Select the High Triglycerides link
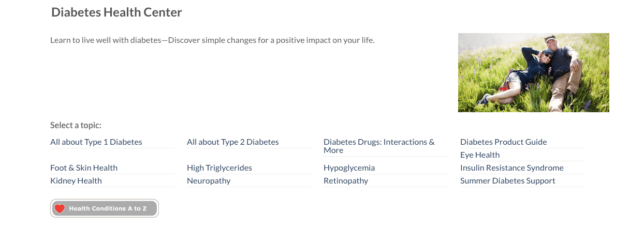 coord(219,167)
